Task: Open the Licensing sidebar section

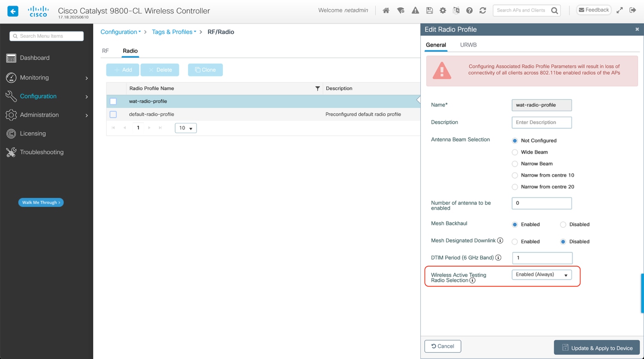Action: coord(32,133)
